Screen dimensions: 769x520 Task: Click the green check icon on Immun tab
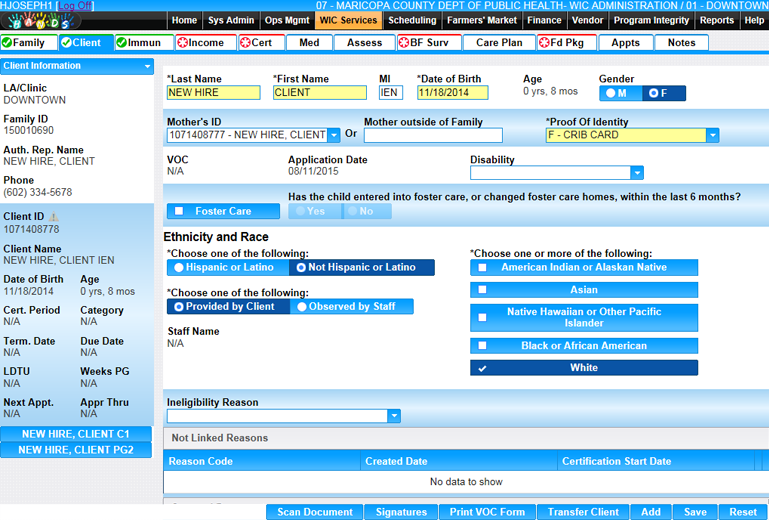(x=122, y=43)
